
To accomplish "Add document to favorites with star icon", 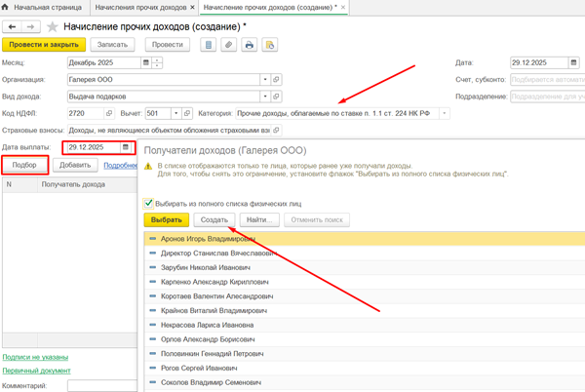I will click(x=53, y=27).
